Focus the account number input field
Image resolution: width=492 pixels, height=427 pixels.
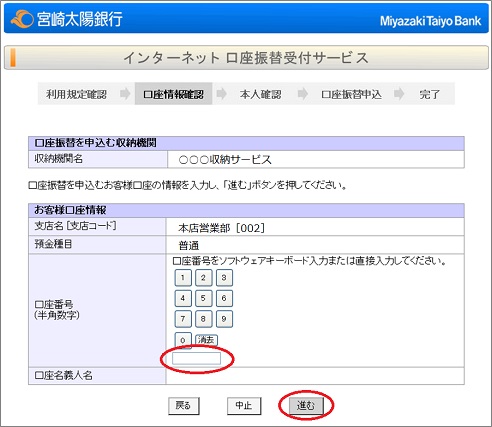point(196,358)
